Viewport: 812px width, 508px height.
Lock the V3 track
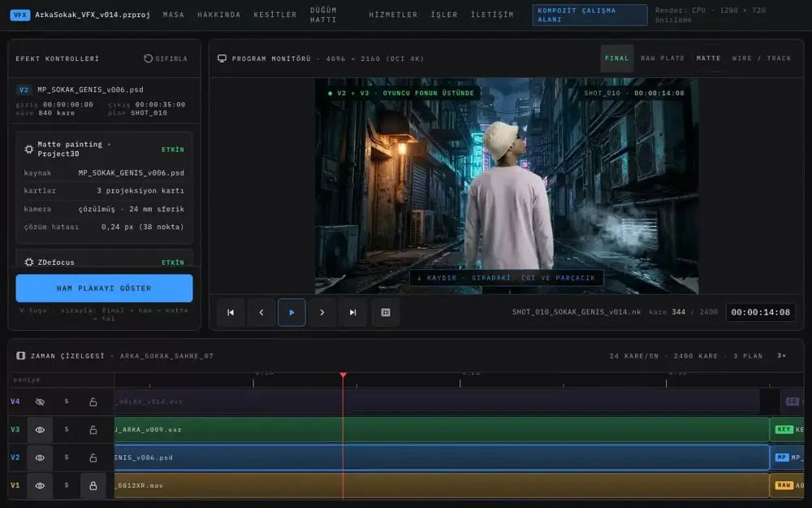[x=93, y=430]
